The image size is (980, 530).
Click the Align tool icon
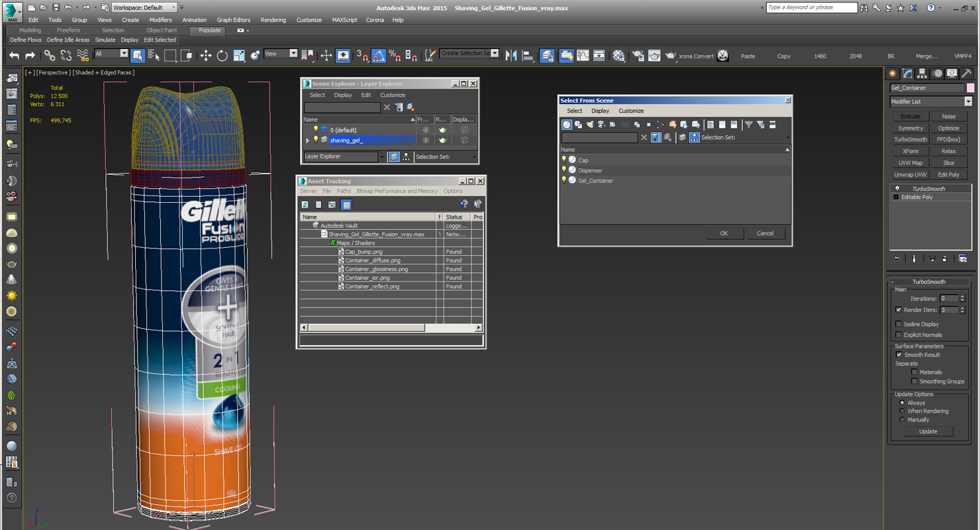[528, 56]
